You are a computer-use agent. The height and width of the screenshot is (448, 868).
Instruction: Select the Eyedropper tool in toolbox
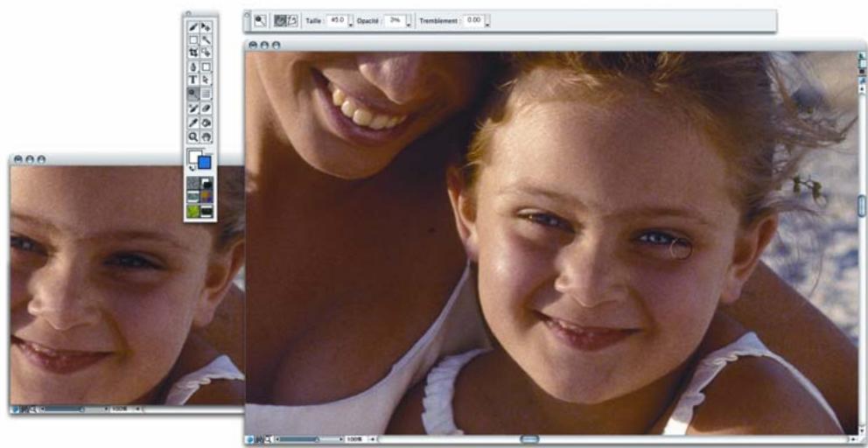coord(193,122)
